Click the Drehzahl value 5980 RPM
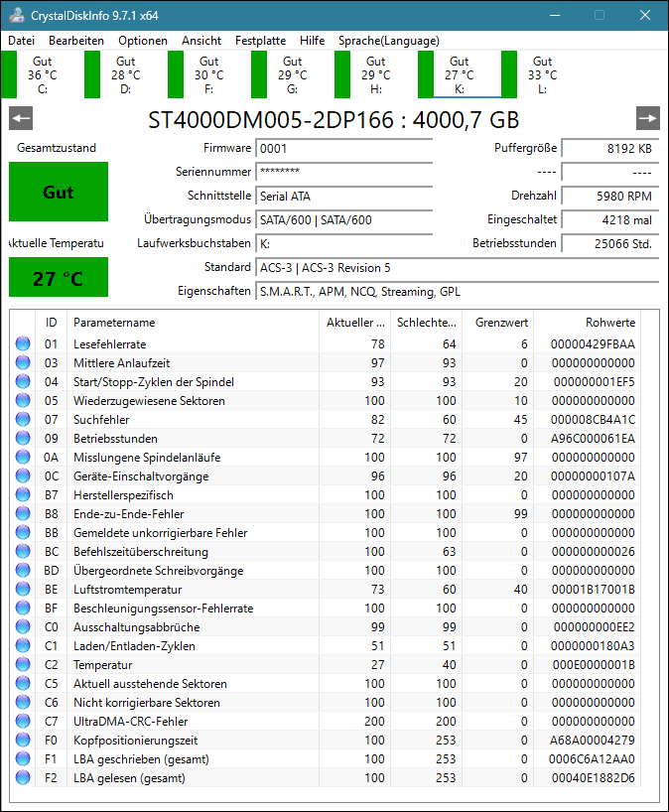The height and width of the screenshot is (812, 669). tap(610, 196)
